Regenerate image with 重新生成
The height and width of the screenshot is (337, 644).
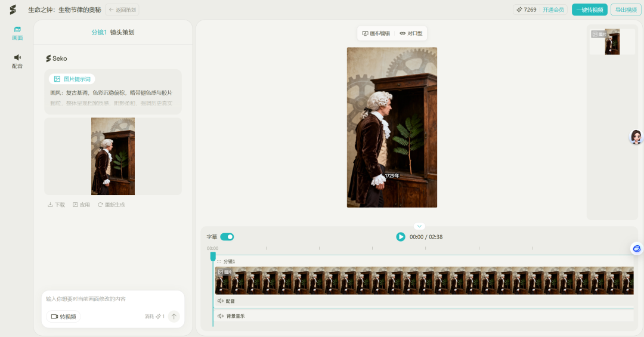coord(111,205)
